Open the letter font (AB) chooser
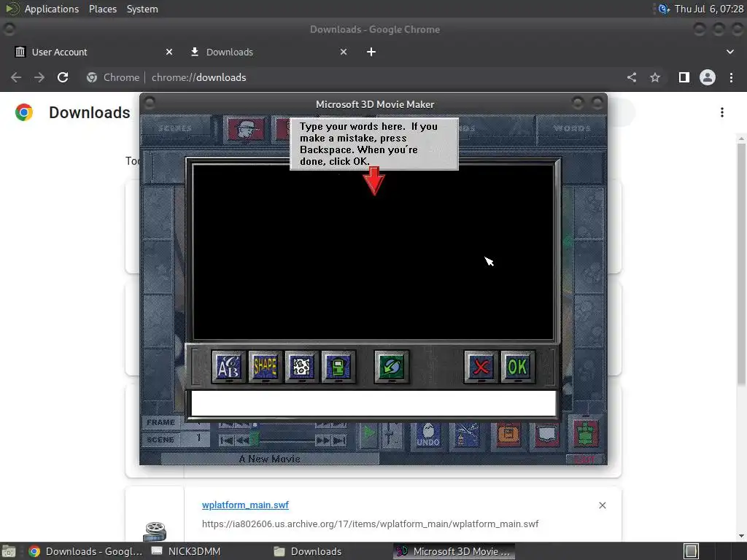The height and width of the screenshot is (560, 747). coord(228,367)
